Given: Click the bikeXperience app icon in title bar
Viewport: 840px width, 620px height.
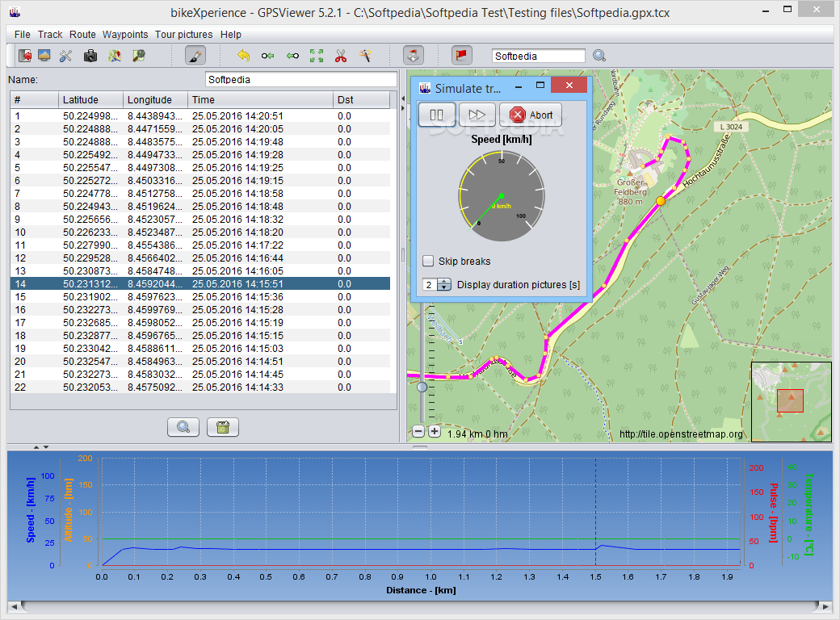Looking at the screenshot, I should [15, 12].
